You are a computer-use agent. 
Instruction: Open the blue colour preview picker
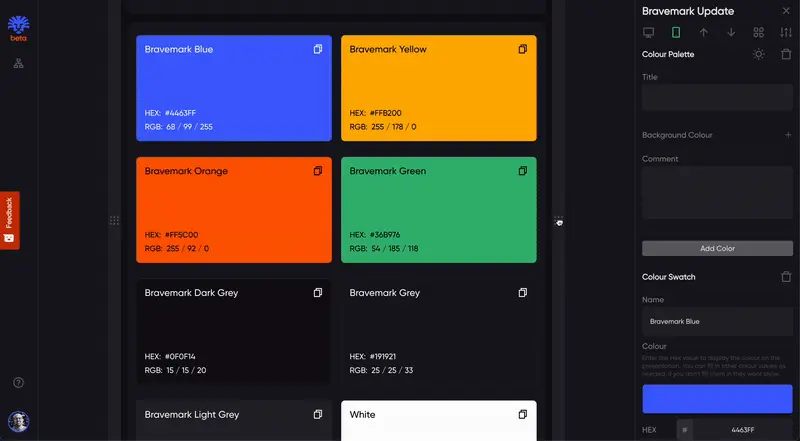point(717,399)
